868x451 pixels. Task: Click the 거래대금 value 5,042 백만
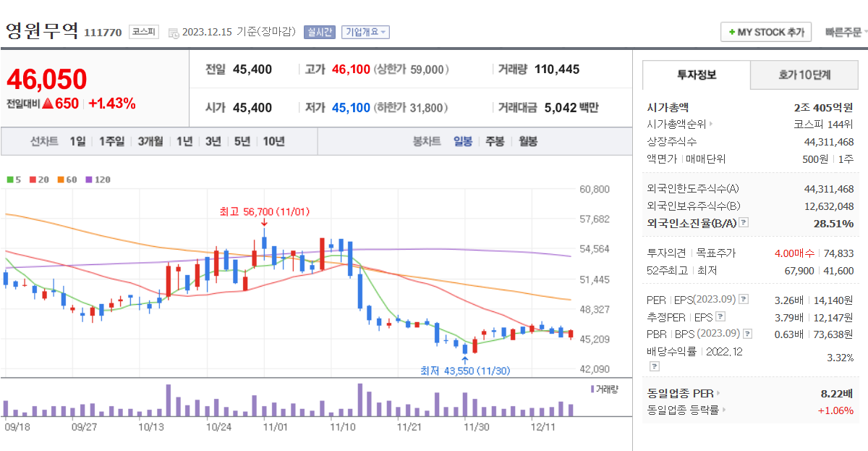(x=571, y=108)
